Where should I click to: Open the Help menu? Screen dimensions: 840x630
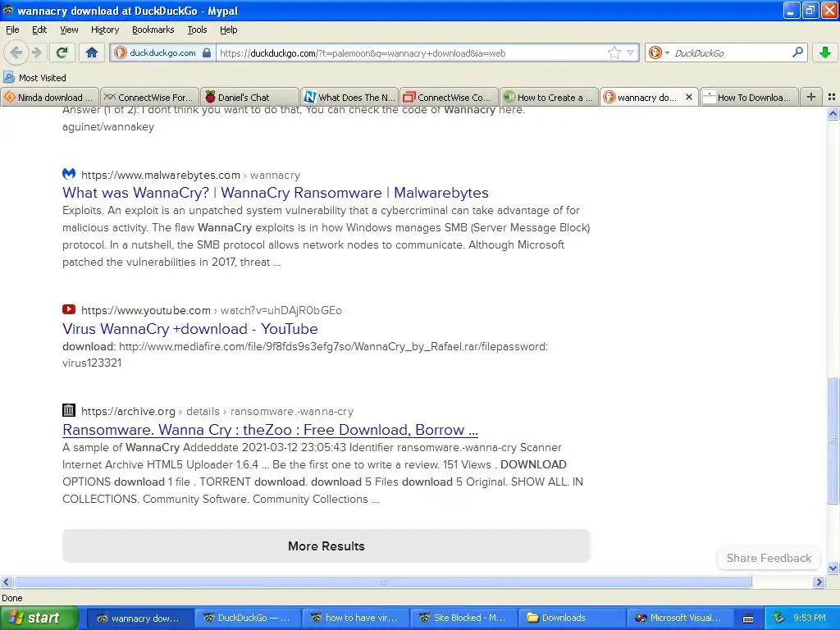(228, 30)
